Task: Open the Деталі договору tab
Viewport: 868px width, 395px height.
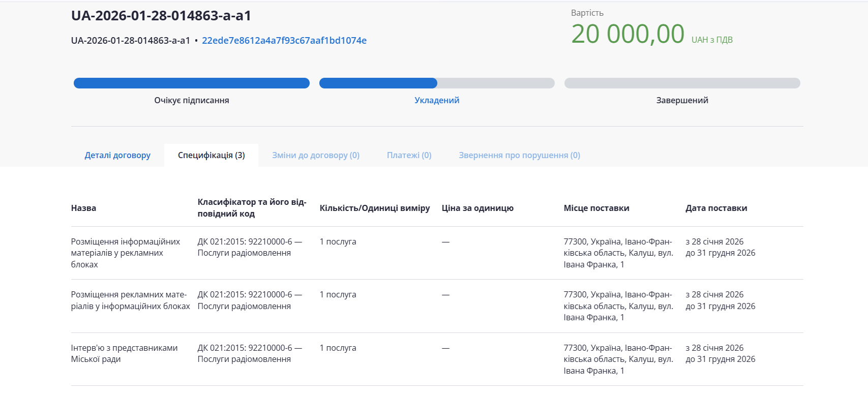Action: click(117, 155)
